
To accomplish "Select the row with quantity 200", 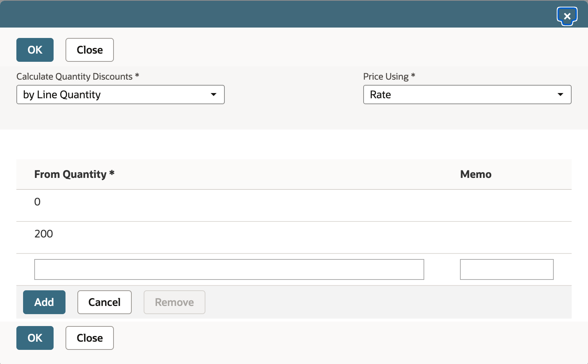I will tap(294, 237).
